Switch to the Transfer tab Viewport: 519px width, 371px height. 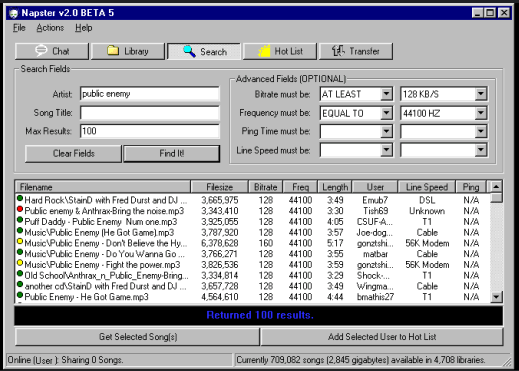pyautogui.click(x=356, y=51)
